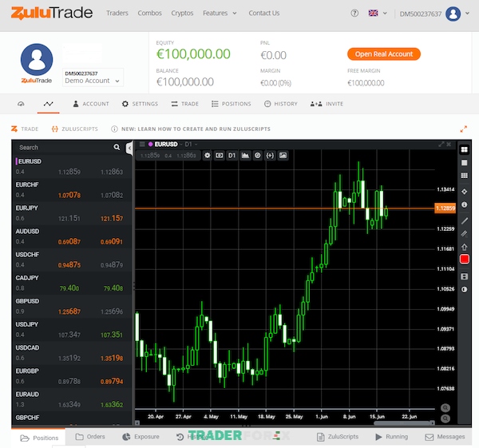This screenshot has height=448, width=479.
Task: Open Contact Us page
Action: click(x=264, y=13)
